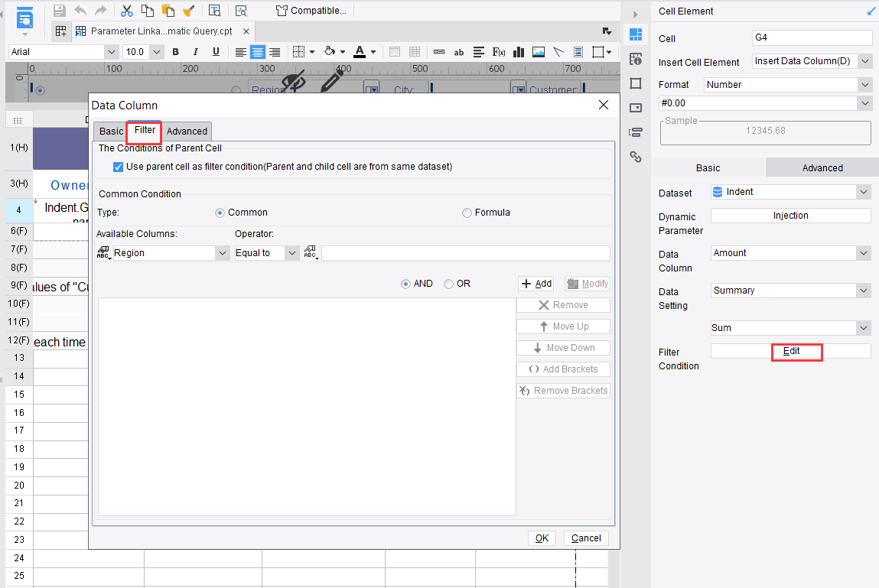Select the Formula type radio button

467,213
